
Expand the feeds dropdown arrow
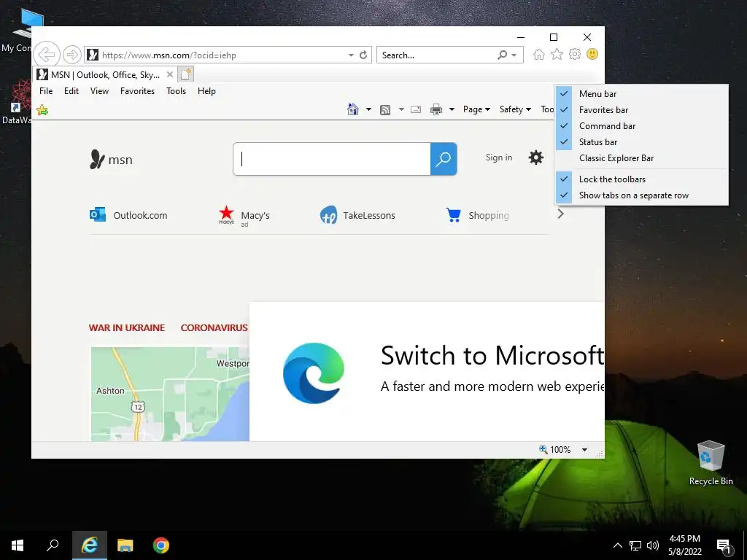(x=401, y=110)
